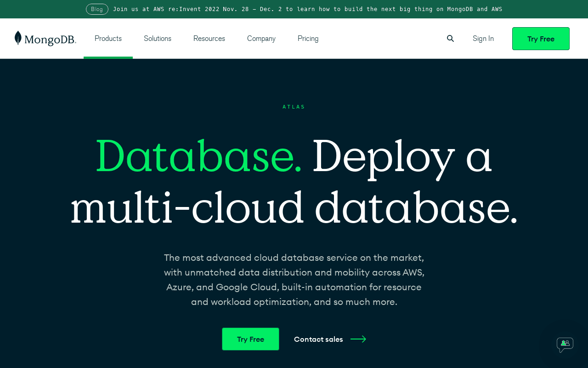The height and width of the screenshot is (368, 588).
Task: Click the arrow icon beside Contact sales
Action: coord(358,339)
